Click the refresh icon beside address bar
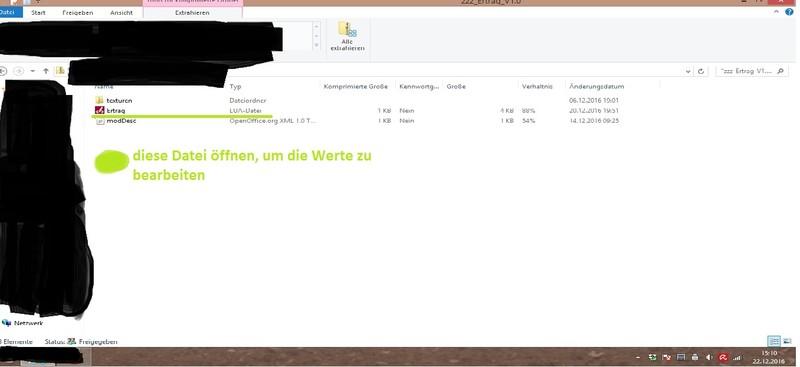The width and height of the screenshot is (800, 367). [x=701, y=71]
